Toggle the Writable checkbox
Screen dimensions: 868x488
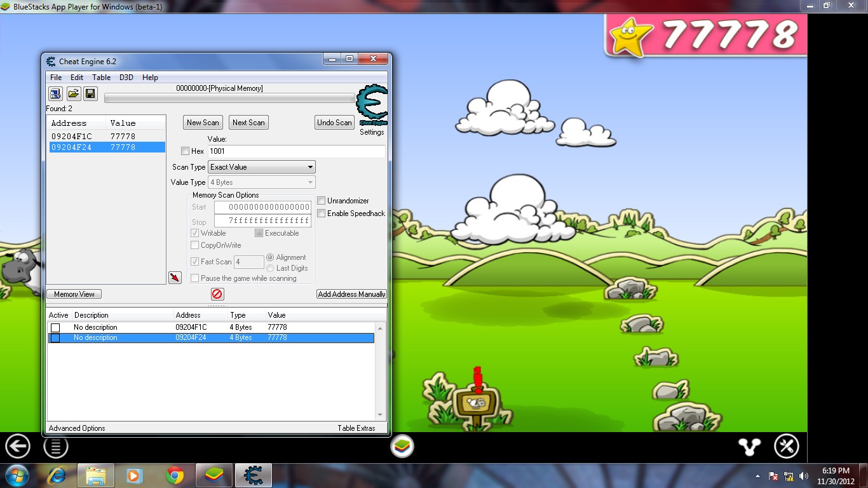click(x=195, y=233)
